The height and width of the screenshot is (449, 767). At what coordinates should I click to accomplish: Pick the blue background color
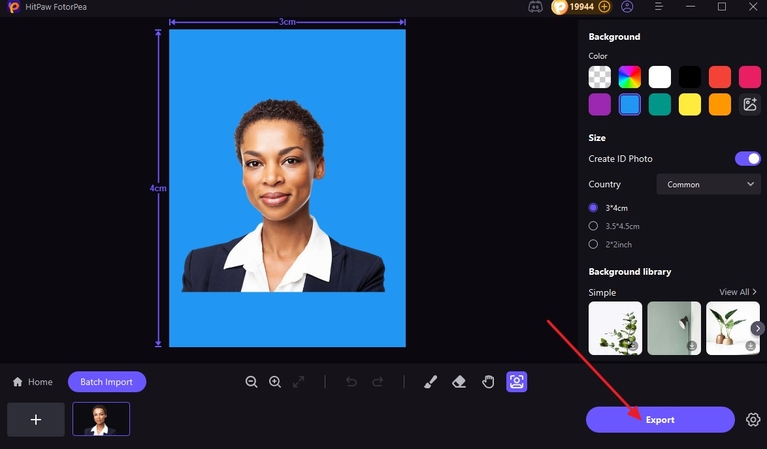(630, 104)
